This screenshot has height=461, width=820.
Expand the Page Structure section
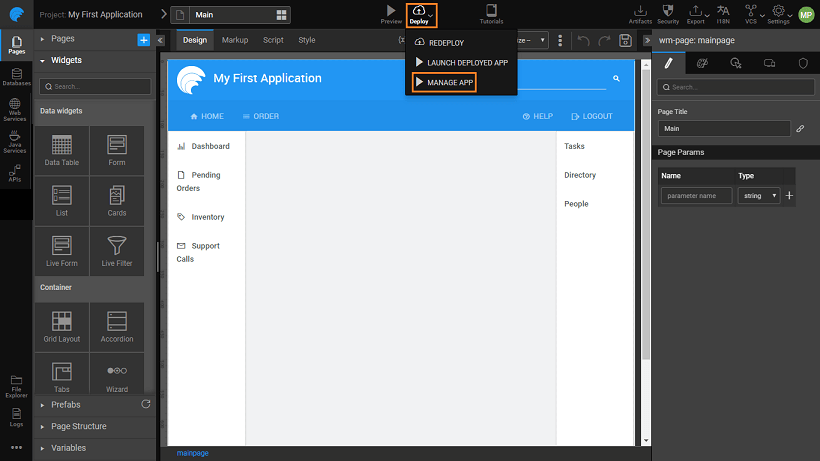78,426
